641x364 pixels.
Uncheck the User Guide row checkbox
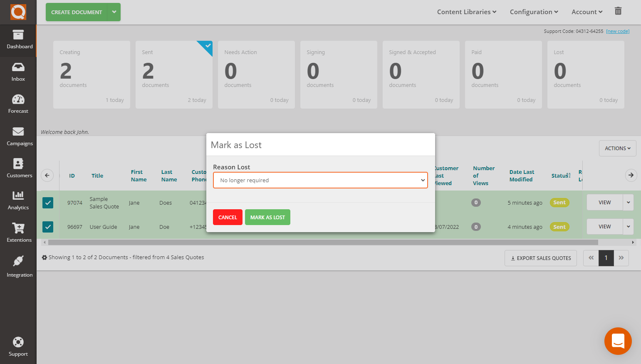point(48,227)
